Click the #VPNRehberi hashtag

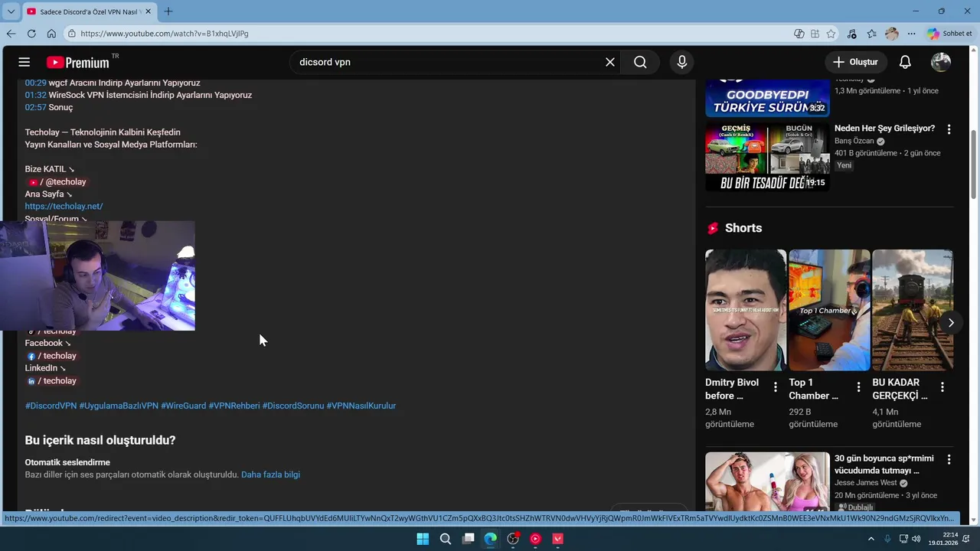tap(234, 406)
